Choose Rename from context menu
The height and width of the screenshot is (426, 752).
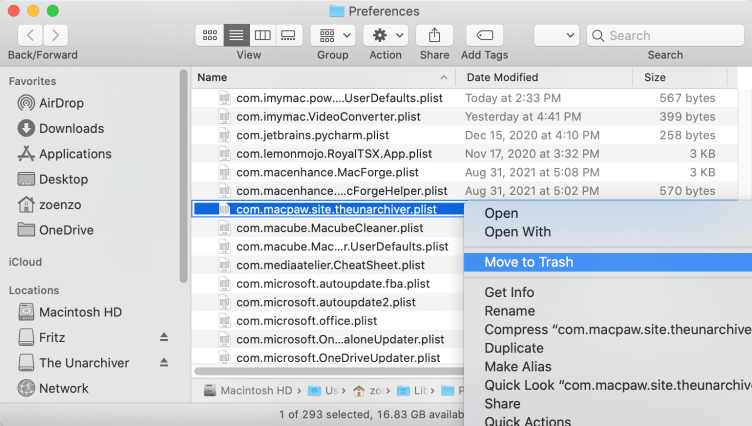coord(608,311)
